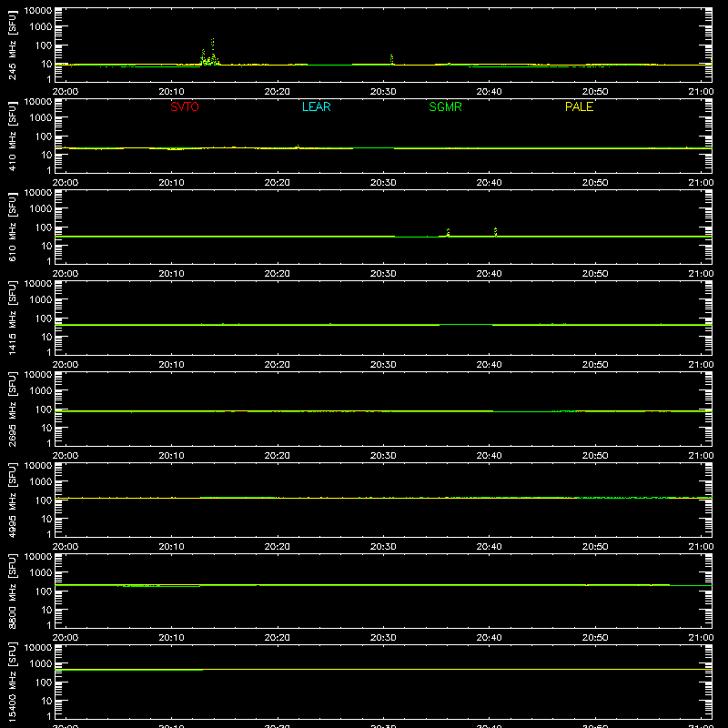The height and width of the screenshot is (728, 728).
Task: Select the 610 MHz [SFU] axis title
Action: pyautogui.click(x=13, y=227)
